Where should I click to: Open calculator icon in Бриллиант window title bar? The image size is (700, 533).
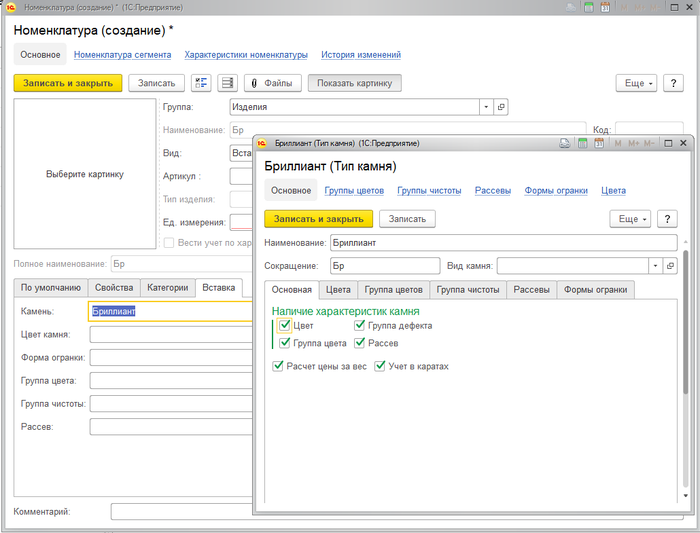pos(582,144)
